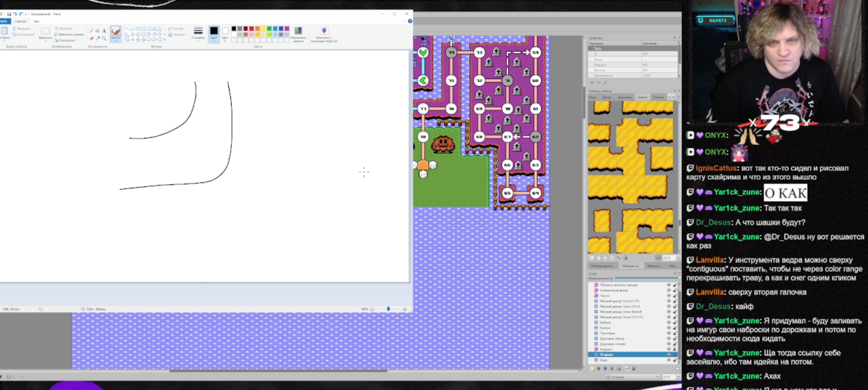Select the Fill bucket tool in Paint

(x=98, y=31)
